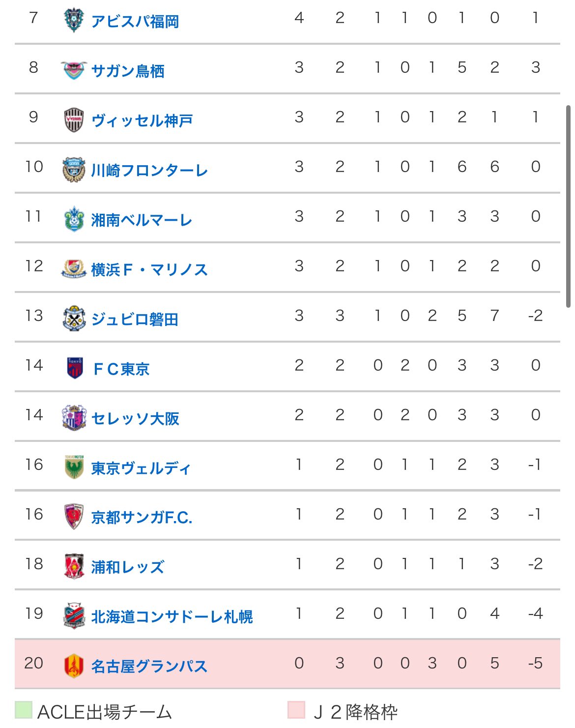Open the 京都サンガF.C. team link
Image resolution: width=575 pixels, height=728 pixels.
click(x=142, y=517)
